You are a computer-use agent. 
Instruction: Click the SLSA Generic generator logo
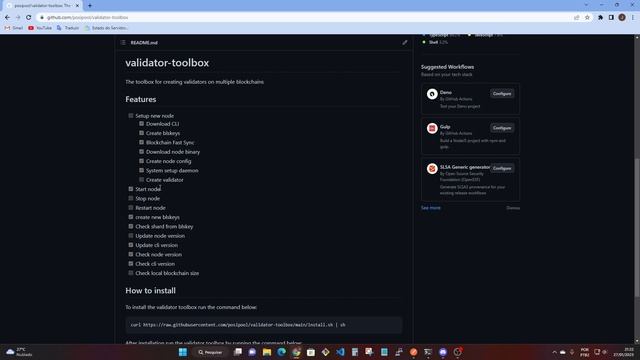[432, 169]
